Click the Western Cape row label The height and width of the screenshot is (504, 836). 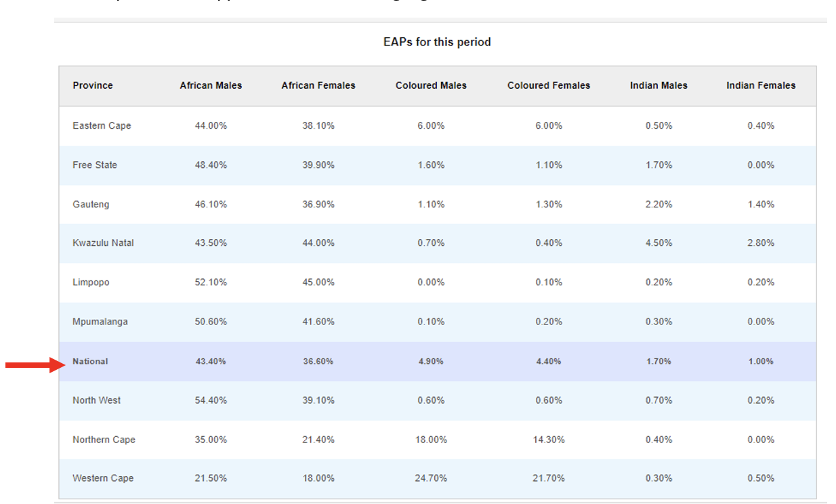(x=103, y=478)
